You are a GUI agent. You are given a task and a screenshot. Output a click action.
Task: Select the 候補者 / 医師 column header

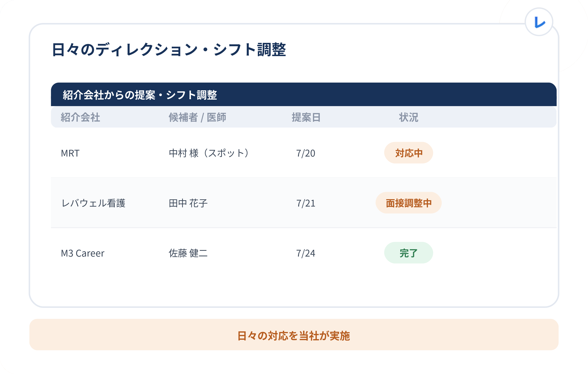click(x=197, y=117)
